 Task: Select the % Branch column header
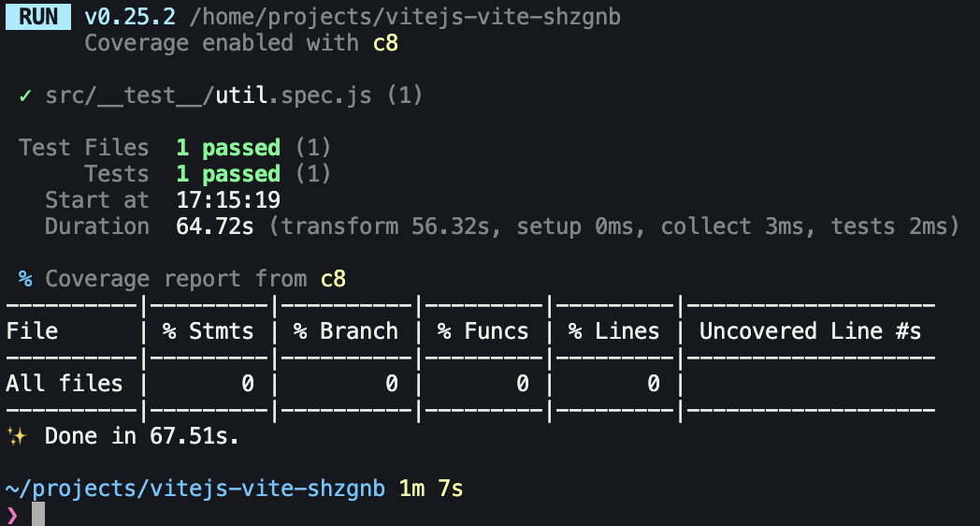pyautogui.click(x=346, y=331)
